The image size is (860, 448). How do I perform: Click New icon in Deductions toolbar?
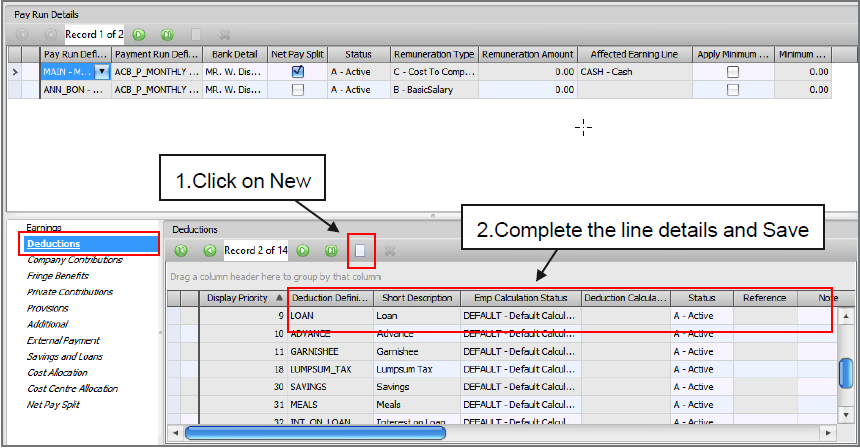tap(360, 251)
